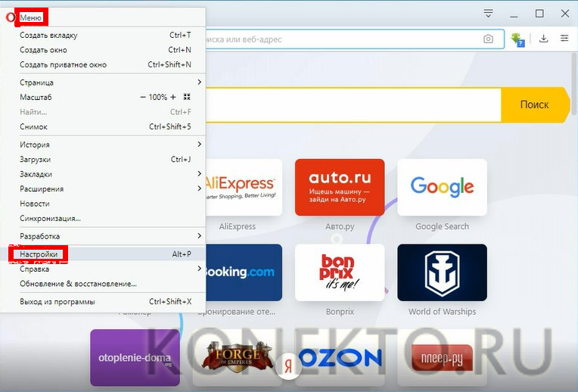Viewport: 578px width, 392px height.
Task: Open the green download extension icon
Action: click(x=517, y=39)
